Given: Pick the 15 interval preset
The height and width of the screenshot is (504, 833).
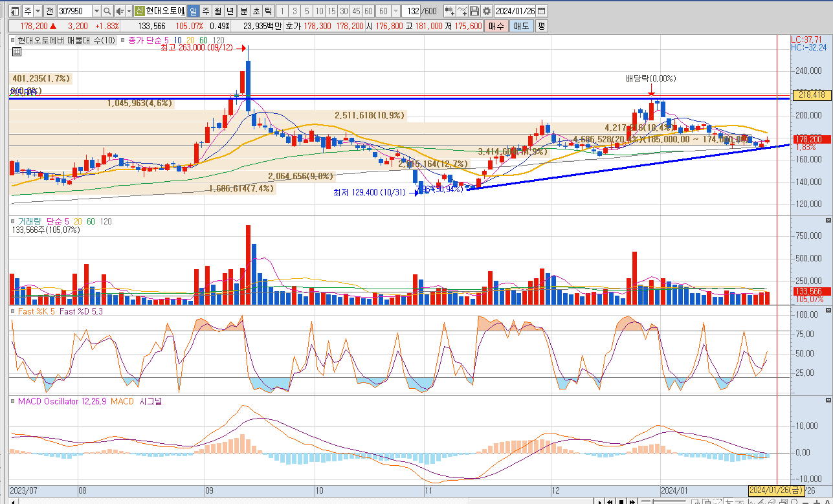Looking at the screenshot, I should (x=331, y=11).
